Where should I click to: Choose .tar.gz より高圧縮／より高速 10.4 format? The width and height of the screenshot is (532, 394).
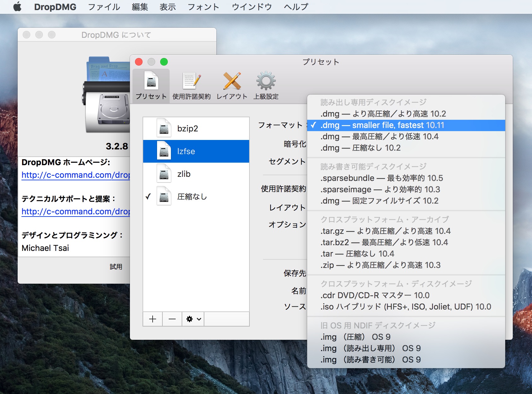[x=406, y=231]
